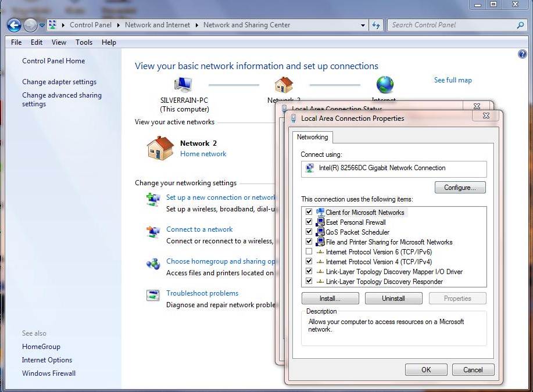The width and height of the screenshot is (533, 392).
Task: Click the Refresh button in address bar
Action: coord(376,25)
